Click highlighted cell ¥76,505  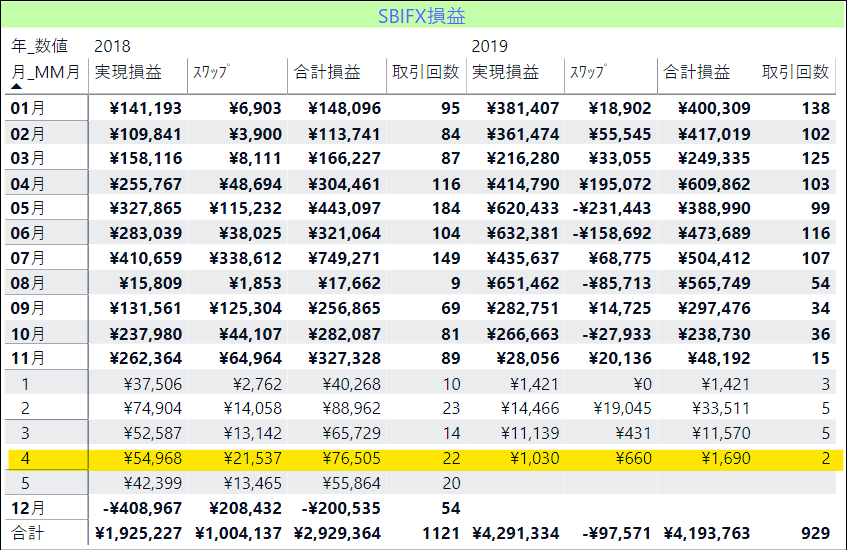pos(352,459)
